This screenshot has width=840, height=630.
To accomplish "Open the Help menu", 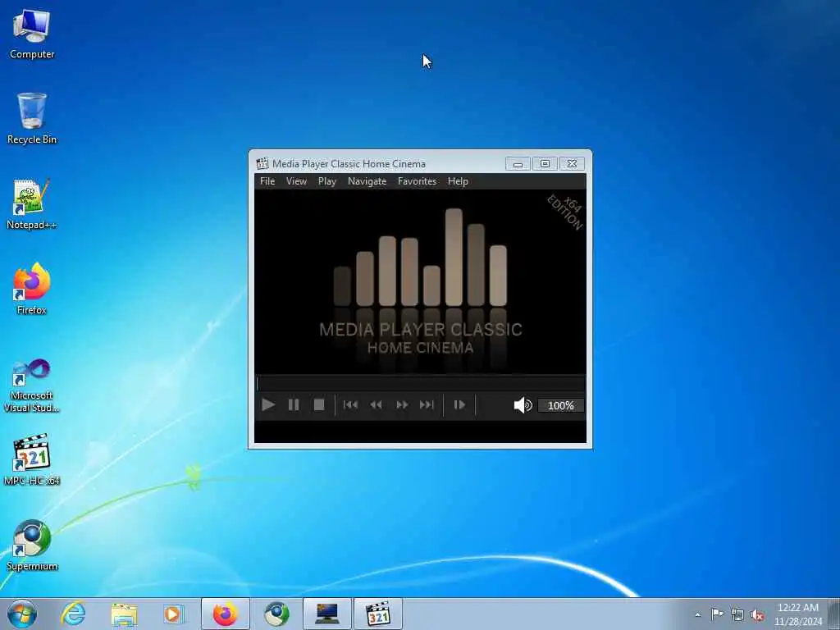I will 458,181.
